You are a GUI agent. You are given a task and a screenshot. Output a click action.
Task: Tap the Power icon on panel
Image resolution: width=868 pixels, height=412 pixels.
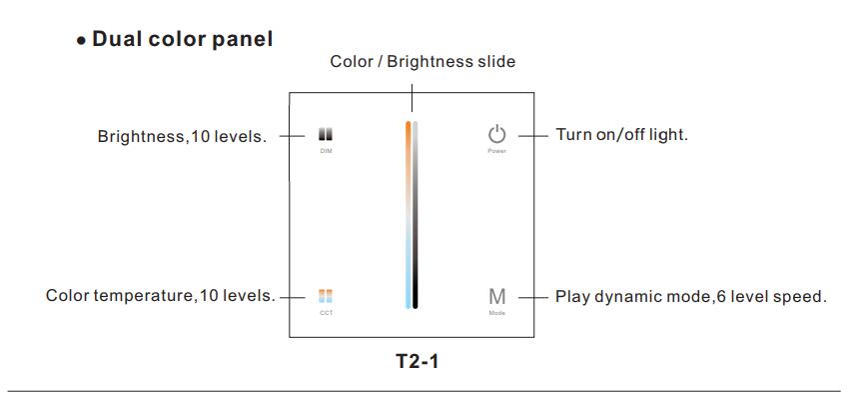[497, 134]
